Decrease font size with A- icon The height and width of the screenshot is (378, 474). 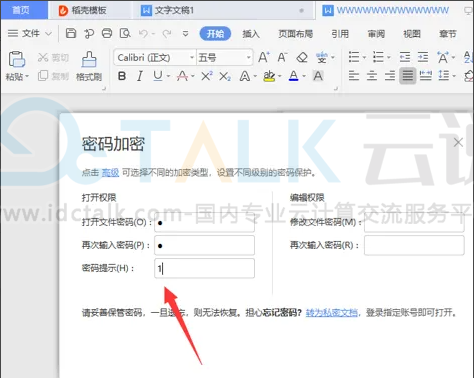click(x=282, y=57)
